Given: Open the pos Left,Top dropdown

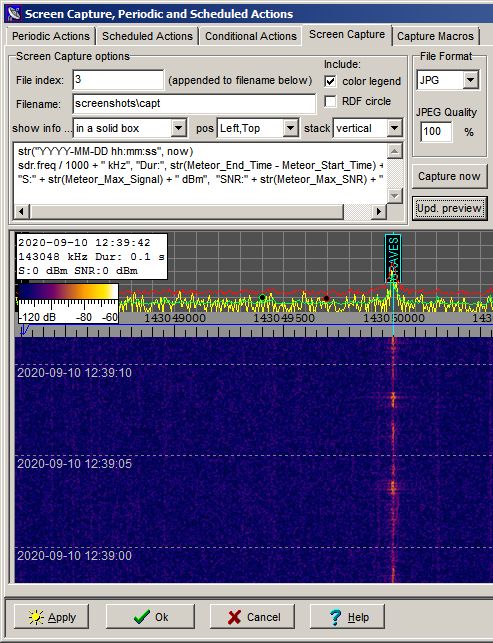Looking at the screenshot, I should [290, 128].
